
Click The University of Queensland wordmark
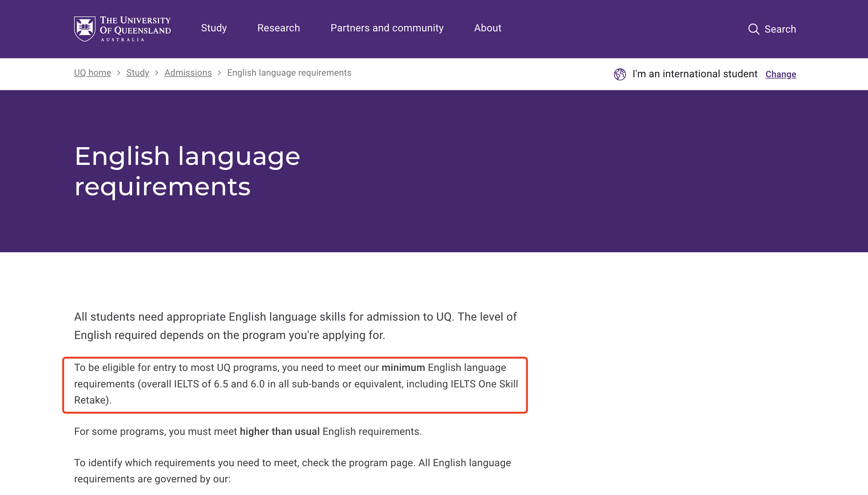[x=135, y=28]
